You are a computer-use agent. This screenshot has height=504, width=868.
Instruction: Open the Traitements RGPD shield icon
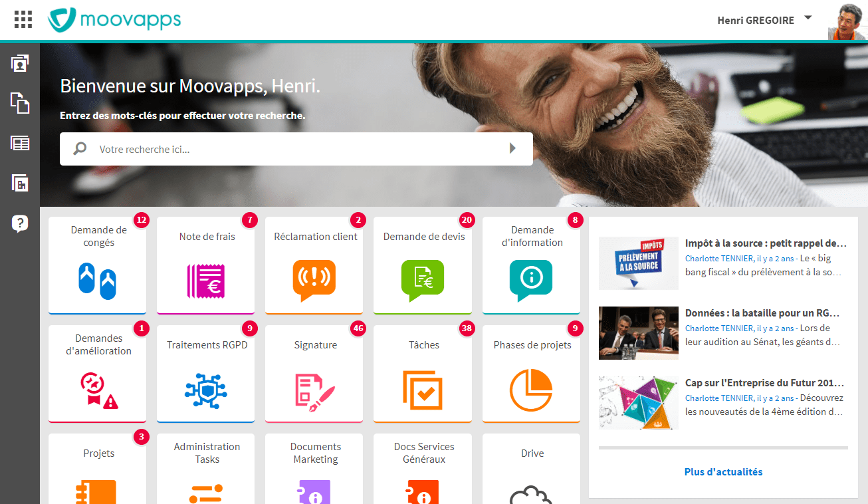(206, 390)
